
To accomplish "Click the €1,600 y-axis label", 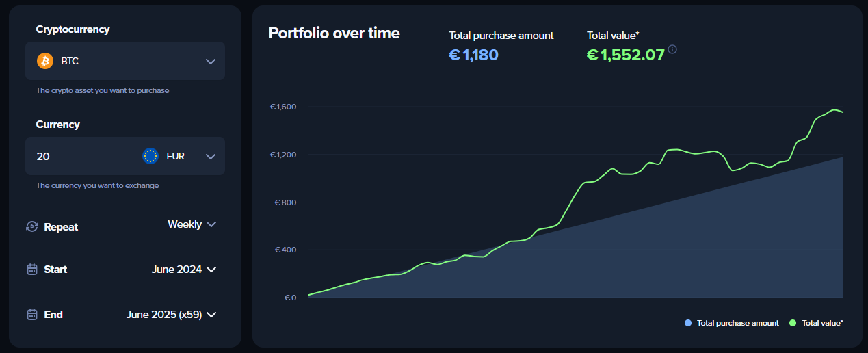I will pos(282,107).
